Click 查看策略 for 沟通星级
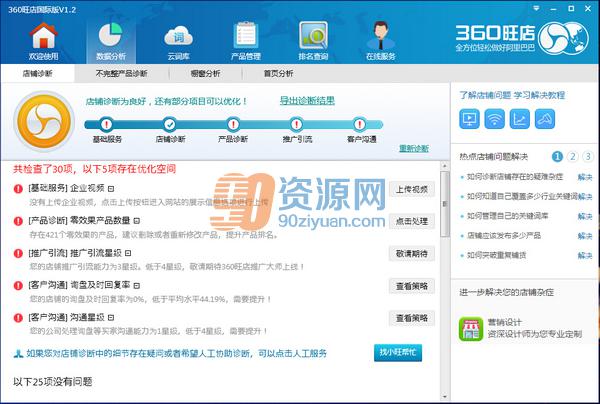Screen dimensions: 600x404 point(412,318)
